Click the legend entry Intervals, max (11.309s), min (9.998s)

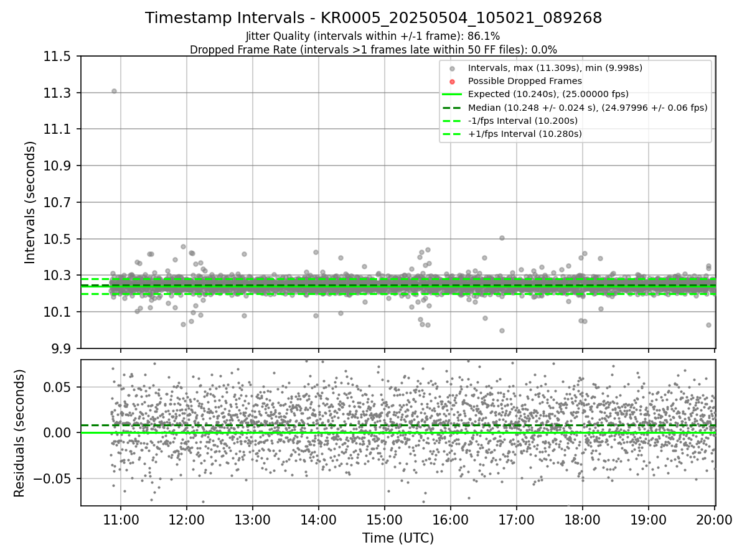coord(555,68)
